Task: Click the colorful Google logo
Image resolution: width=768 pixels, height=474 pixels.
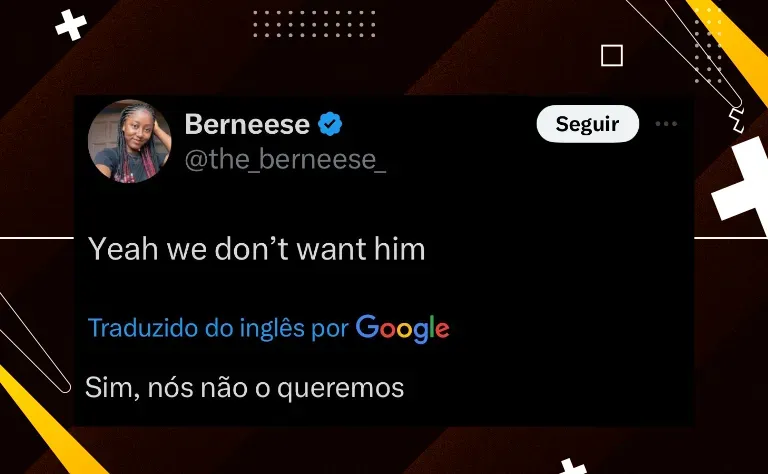Action: coord(402,329)
